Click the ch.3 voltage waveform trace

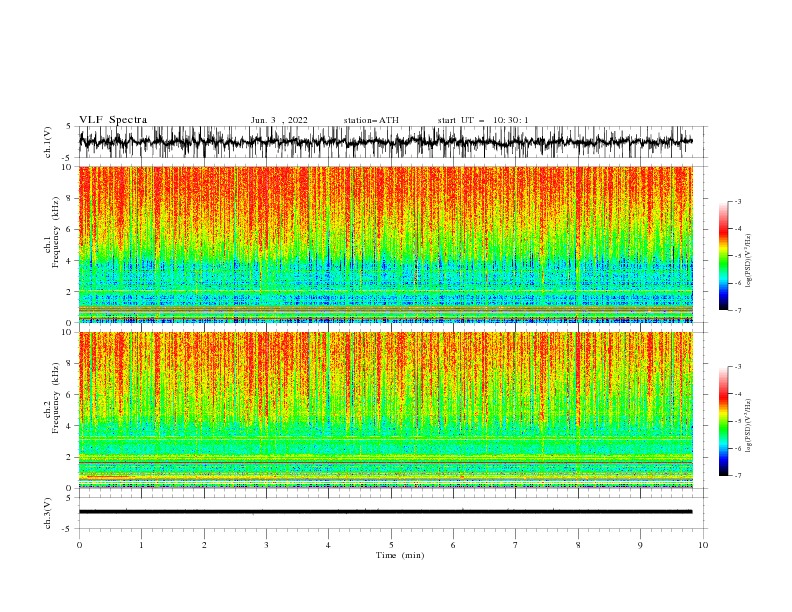[x=385, y=512]
